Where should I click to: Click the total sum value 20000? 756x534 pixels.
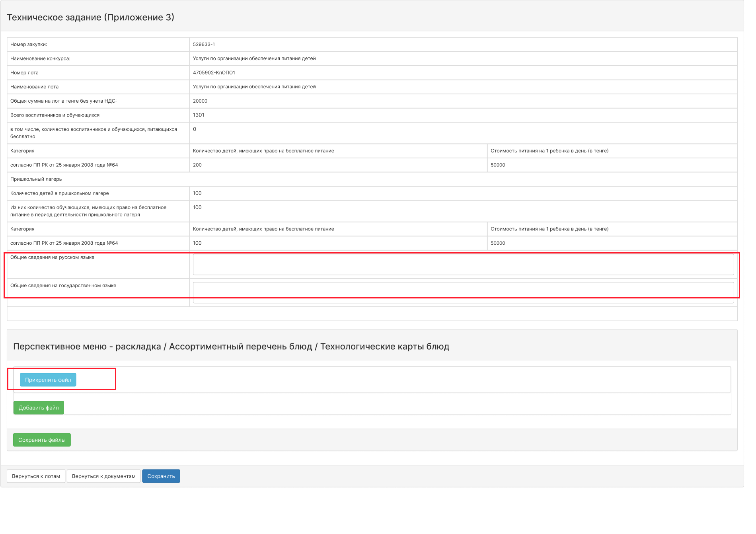click(200, 101)
